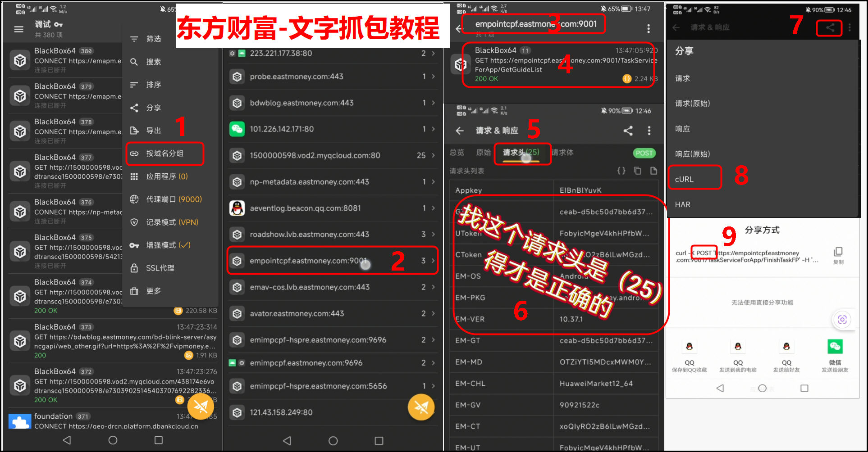Expand the probe.eastmoney.com:443 domain row
868x452 pixels.
click(x=333, y=77)
